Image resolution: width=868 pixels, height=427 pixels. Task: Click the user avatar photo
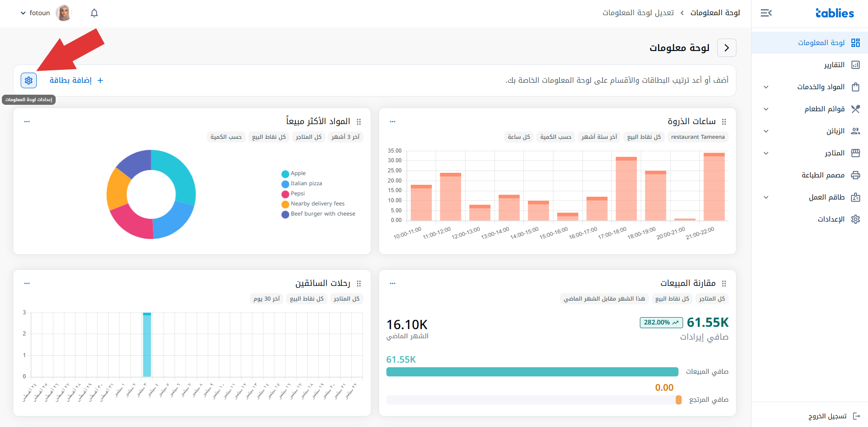click(64, 13)
